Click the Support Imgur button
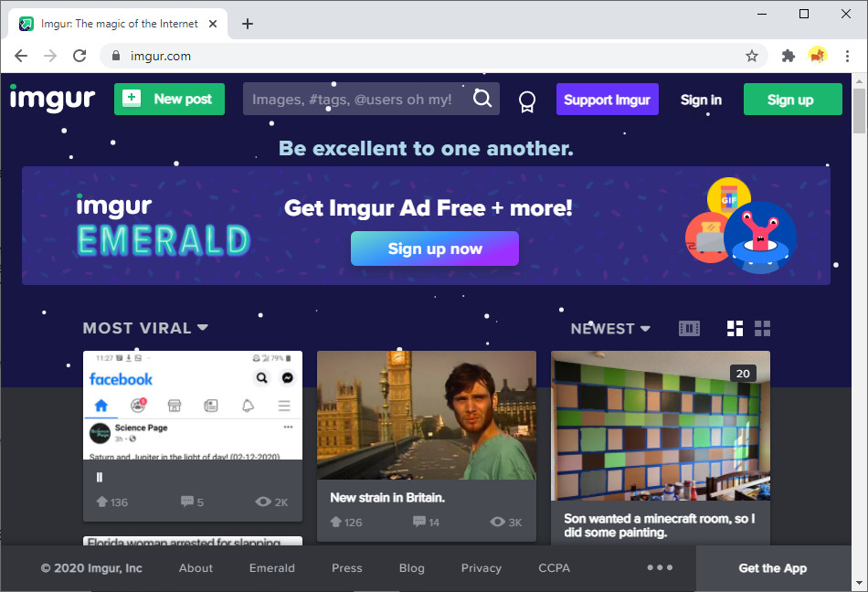Viewport: 868px width, 592px height. pos(608,100)
